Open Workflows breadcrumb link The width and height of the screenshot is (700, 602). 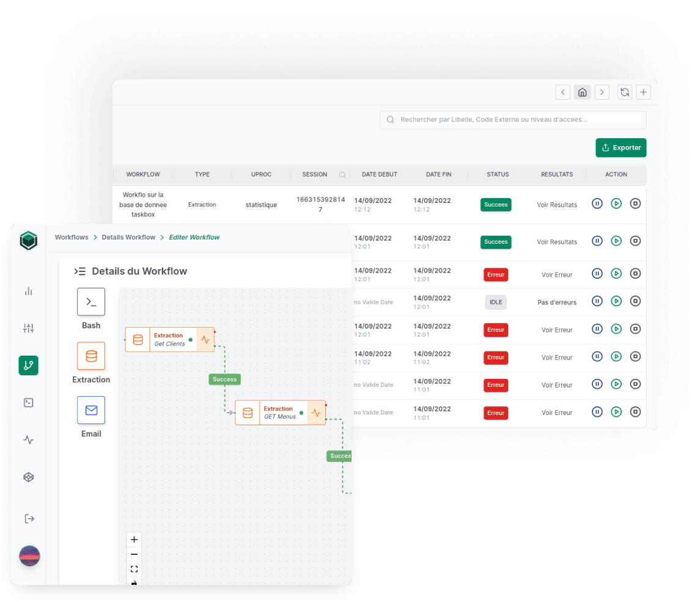point(72,237)
